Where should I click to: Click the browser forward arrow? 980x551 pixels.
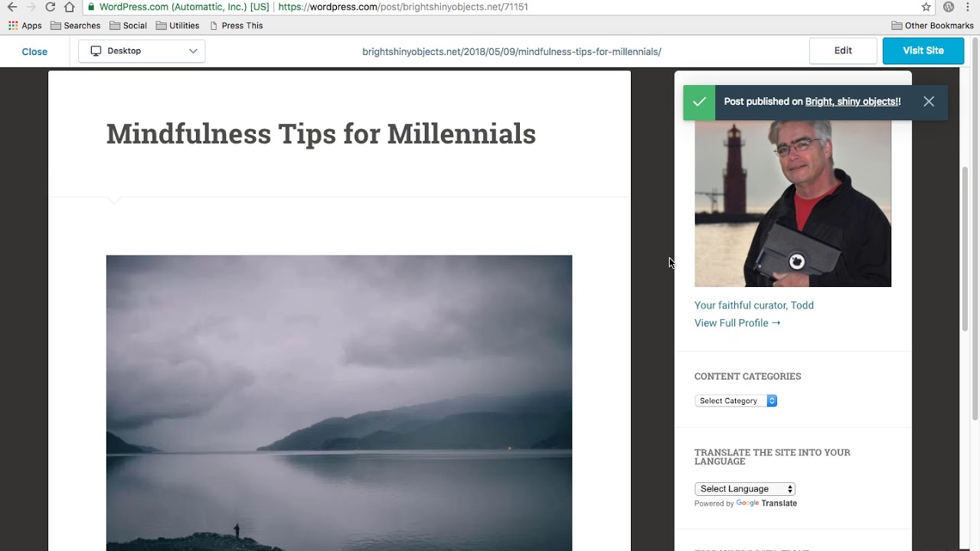(31, 7)
